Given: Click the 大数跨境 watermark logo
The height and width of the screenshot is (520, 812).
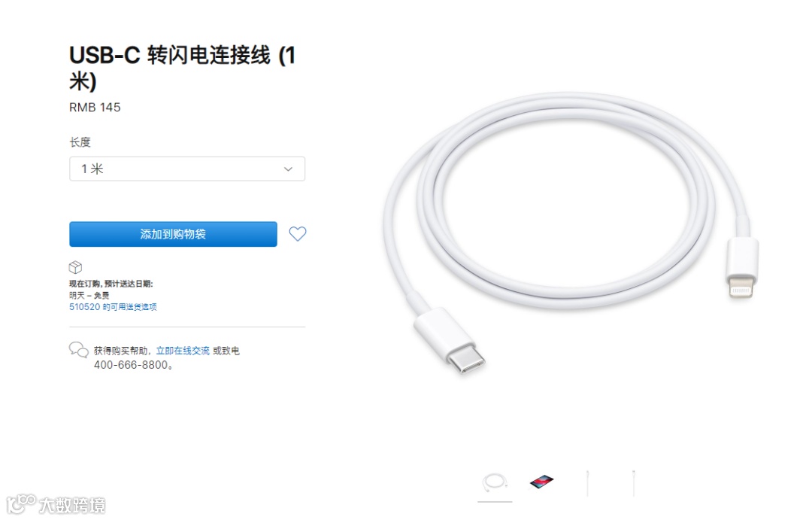Looking at the screenshot, I should click(56, 504).
